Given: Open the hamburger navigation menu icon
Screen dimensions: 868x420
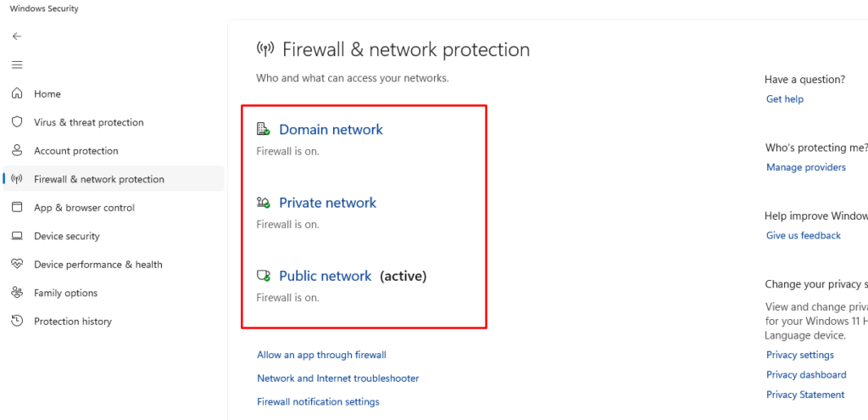Looking at the screenshot, I should (x=17, y=65).
